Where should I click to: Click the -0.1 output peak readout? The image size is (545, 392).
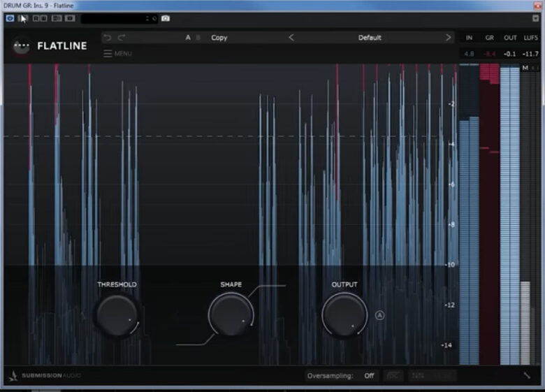(x=509, y=54)
